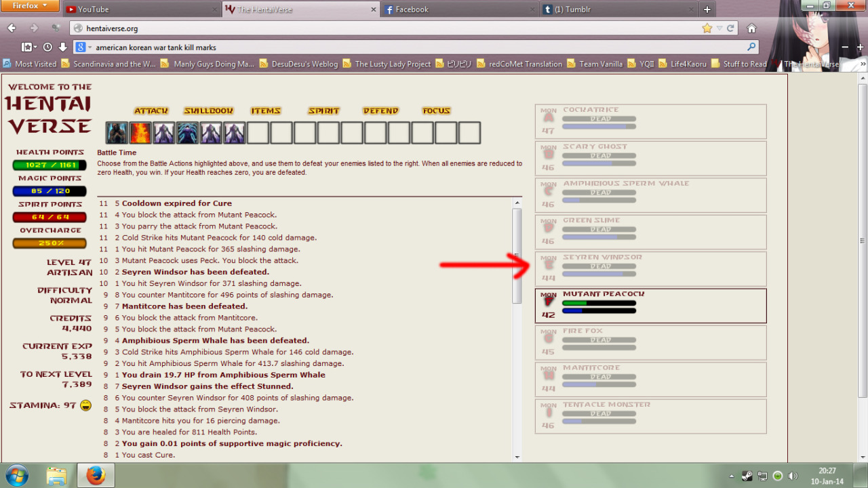Go to the browser home page
Viewport: 868px width, 488px height.
751,28
